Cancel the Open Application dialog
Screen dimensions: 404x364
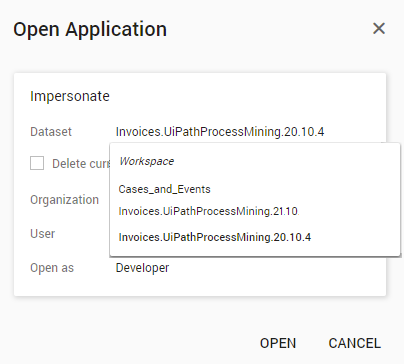point(355,343)
